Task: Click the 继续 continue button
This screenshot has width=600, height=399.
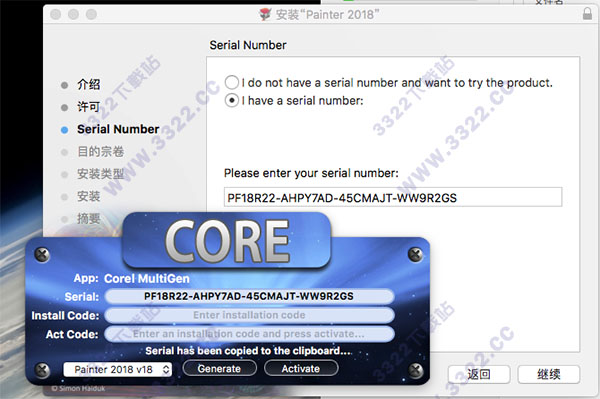Action: click(548, 374)
